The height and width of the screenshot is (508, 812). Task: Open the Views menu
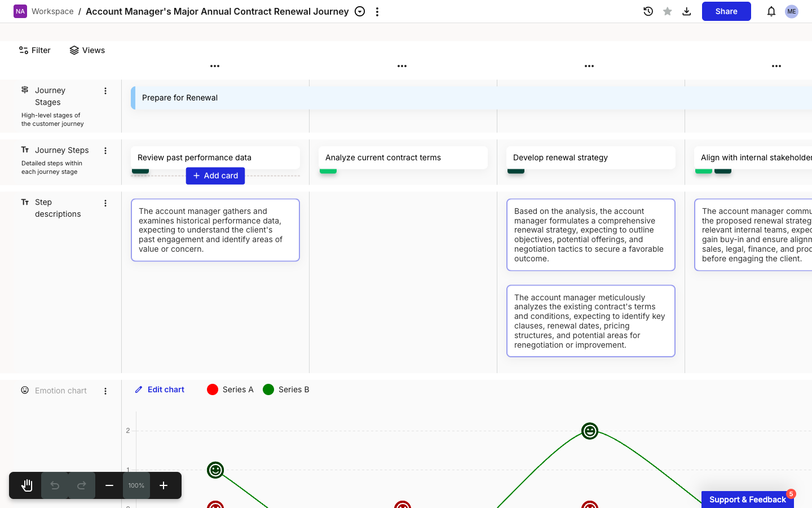[87, 50]
